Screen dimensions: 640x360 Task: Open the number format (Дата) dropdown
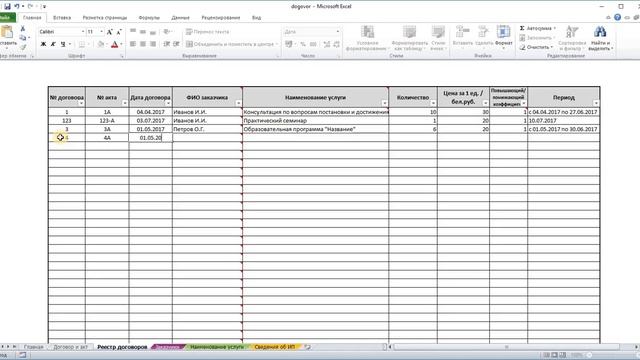(x=338, y=31)
